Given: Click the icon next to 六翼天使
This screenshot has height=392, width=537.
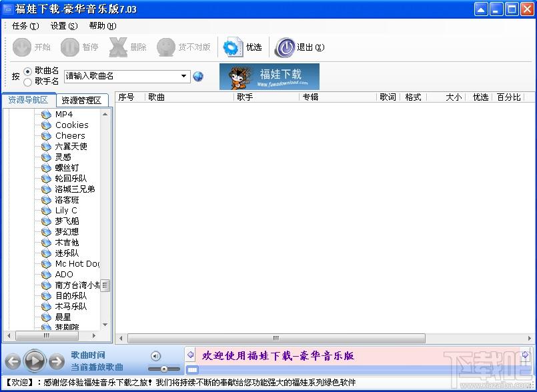Looking at the screenshot, I should pos(46,147).
